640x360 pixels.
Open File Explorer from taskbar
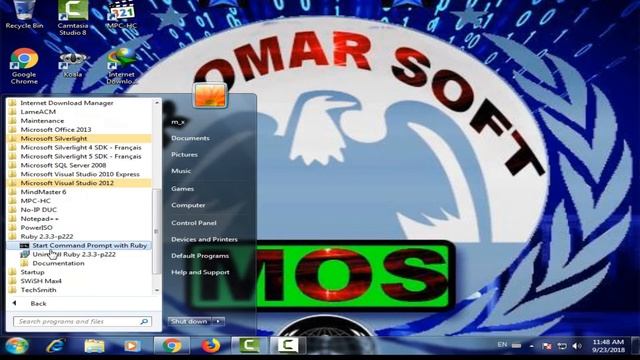[x=94, y=346]
